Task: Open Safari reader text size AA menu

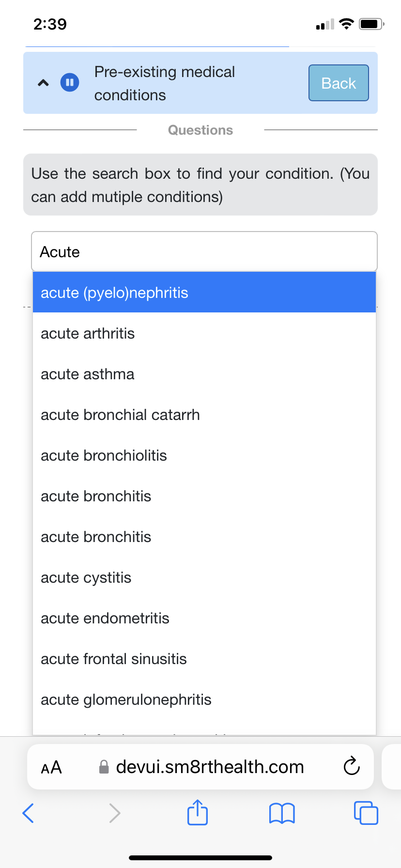Action: [x=51, y=767]
